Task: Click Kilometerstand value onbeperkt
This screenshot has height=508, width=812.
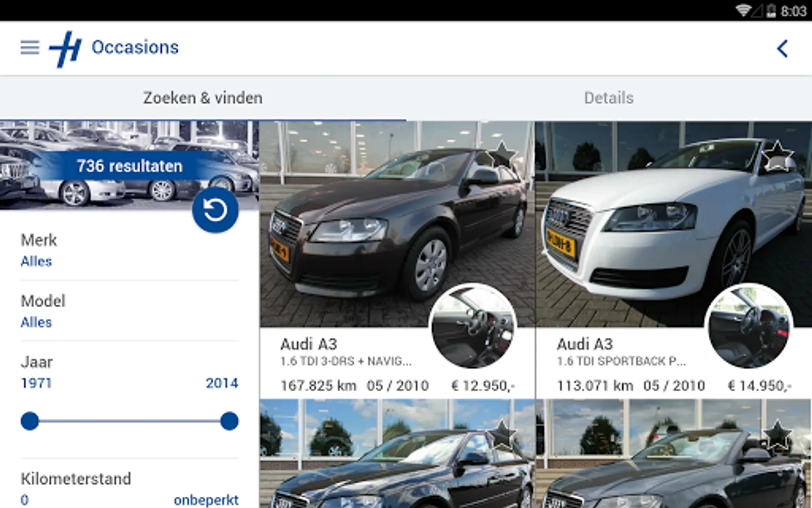Action: coord(206,500)
